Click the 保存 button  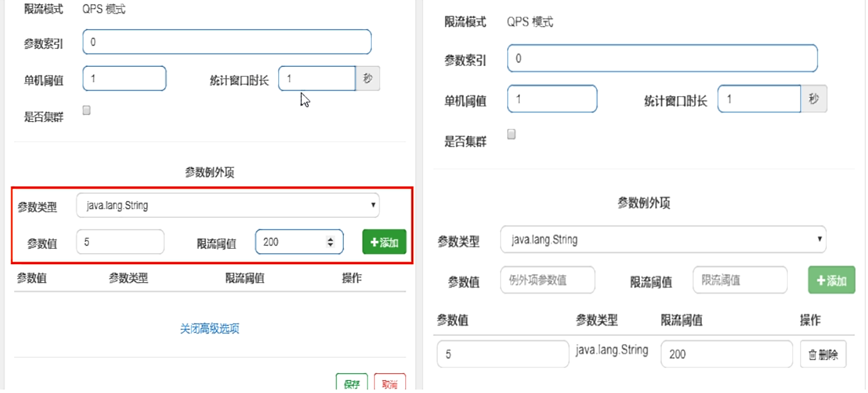(351, 381)
